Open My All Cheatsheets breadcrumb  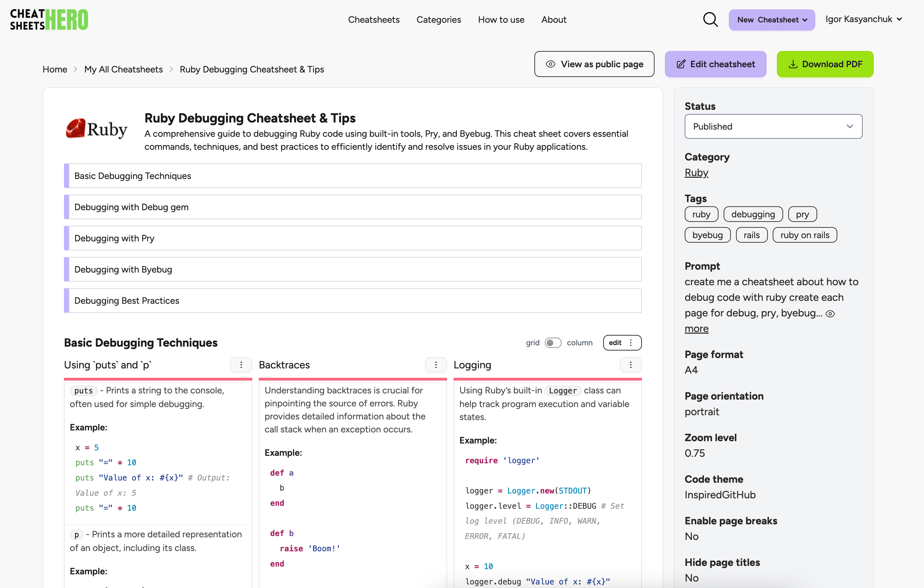click(124, 70)
